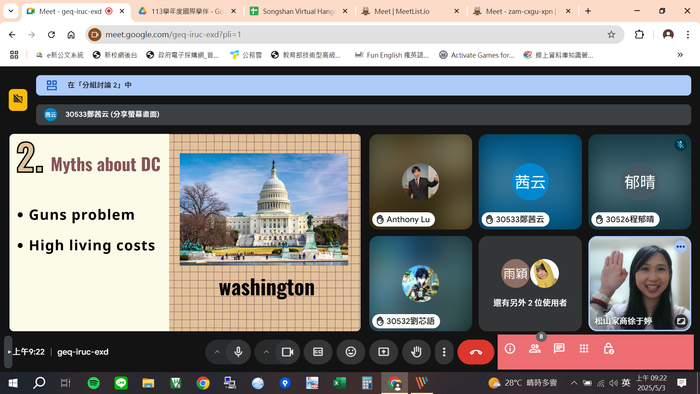
Task: Open Chrome three-dot menu
Action: 688,34
